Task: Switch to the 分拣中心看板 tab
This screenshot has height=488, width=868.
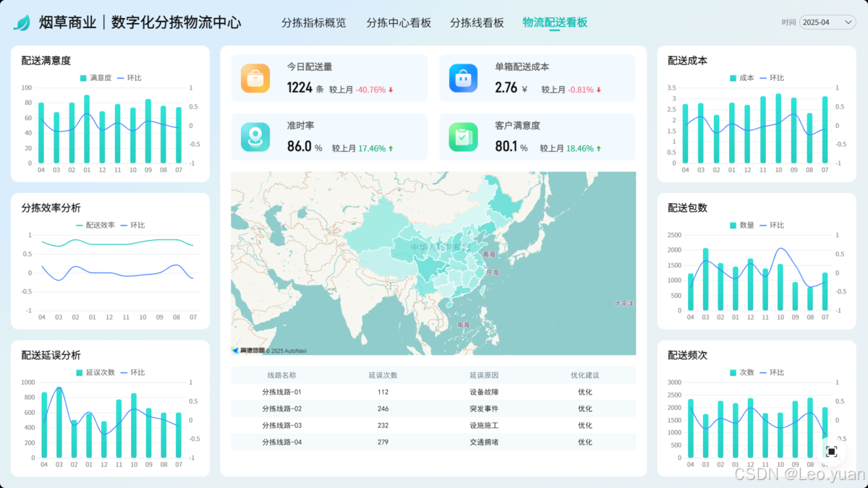Action: pyautogui.click(x=399, y=22)
